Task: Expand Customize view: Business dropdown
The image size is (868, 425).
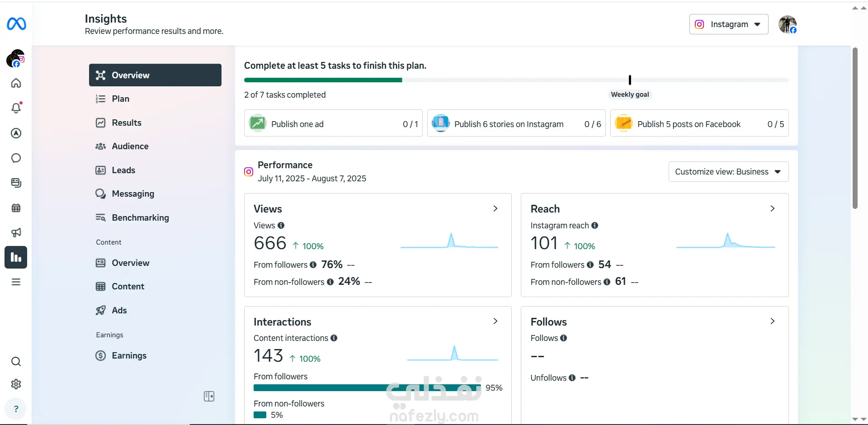Action: tap(728, 172)
